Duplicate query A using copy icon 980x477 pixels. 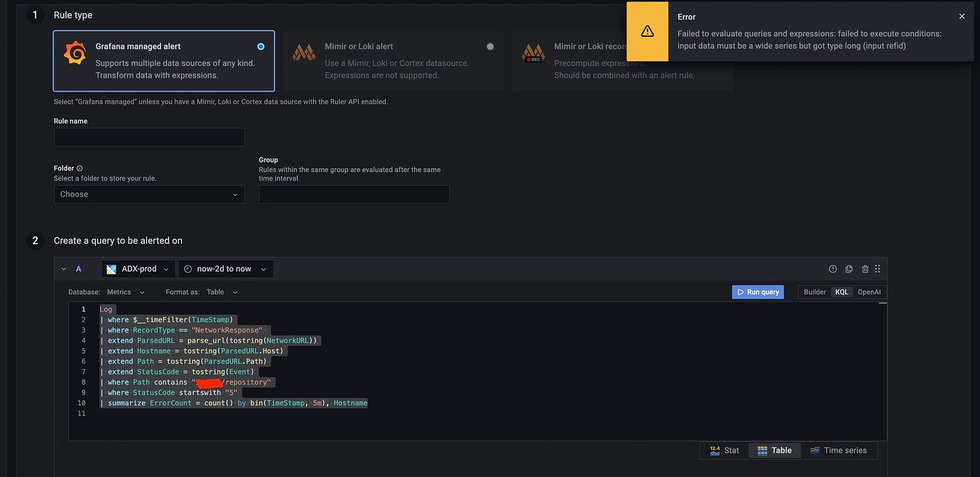[x=848, y=268]
